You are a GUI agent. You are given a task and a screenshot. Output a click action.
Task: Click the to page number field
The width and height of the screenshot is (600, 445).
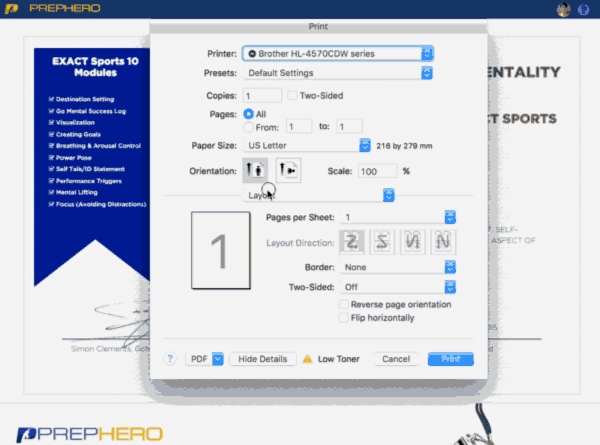tap(349, 126)
